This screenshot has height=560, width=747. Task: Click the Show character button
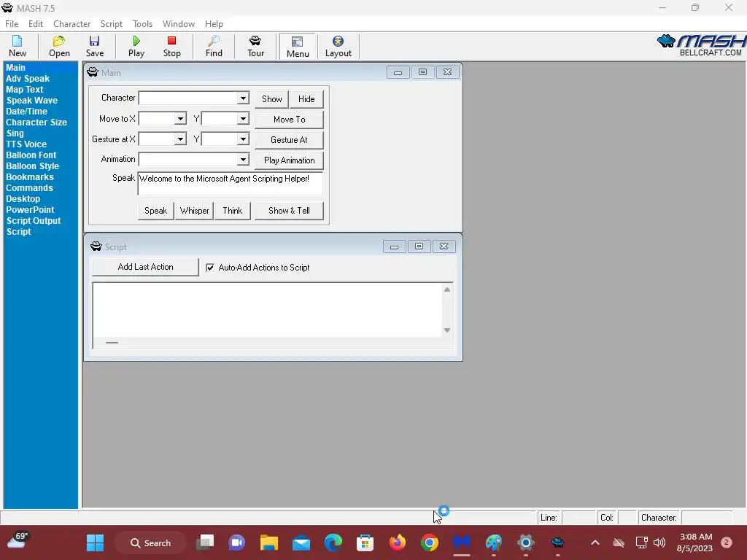click(271, 99)
